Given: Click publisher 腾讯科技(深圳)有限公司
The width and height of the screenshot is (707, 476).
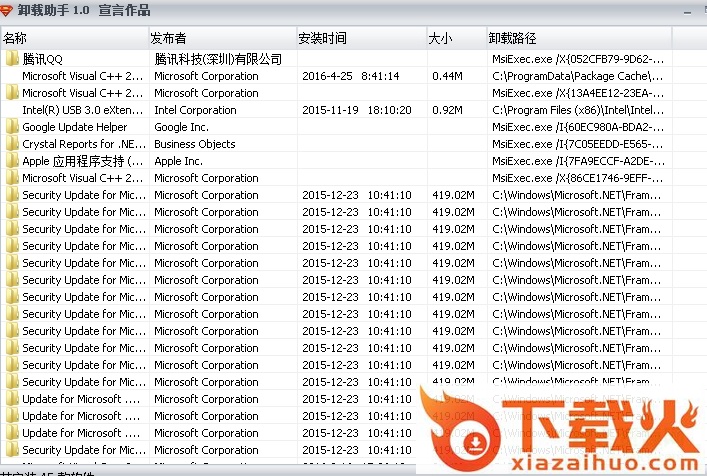Looking at the screenshot, I should tap(218, 59).
